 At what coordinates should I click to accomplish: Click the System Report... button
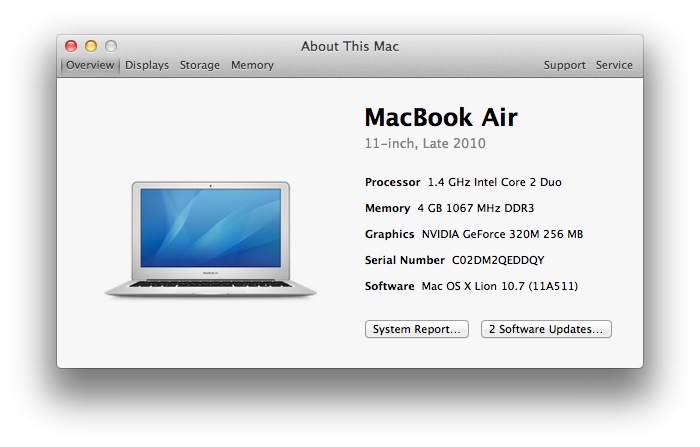[x=416, y=329]
